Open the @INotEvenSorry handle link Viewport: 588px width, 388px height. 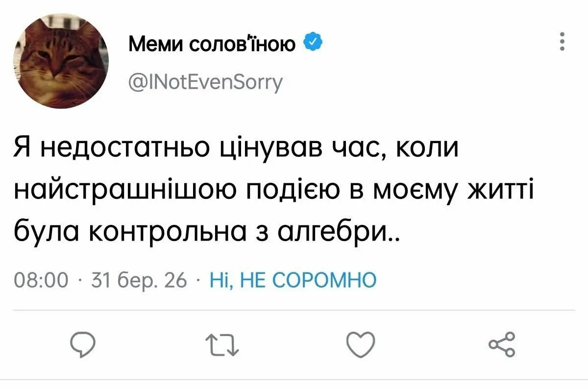pyautogui.click(x=205, y=82)
